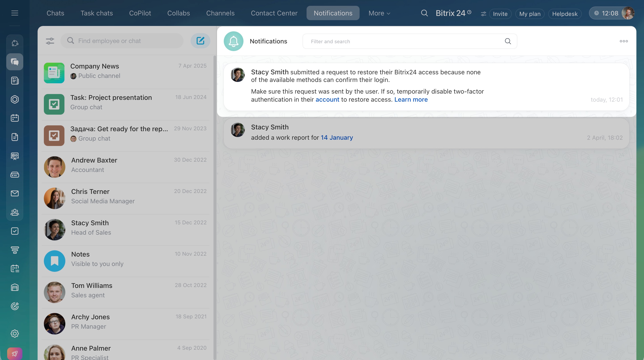Image resolution: width=644 pixels, height=360 pixels.
Task: Open the chat list filter settings icon
Action: 50,41
